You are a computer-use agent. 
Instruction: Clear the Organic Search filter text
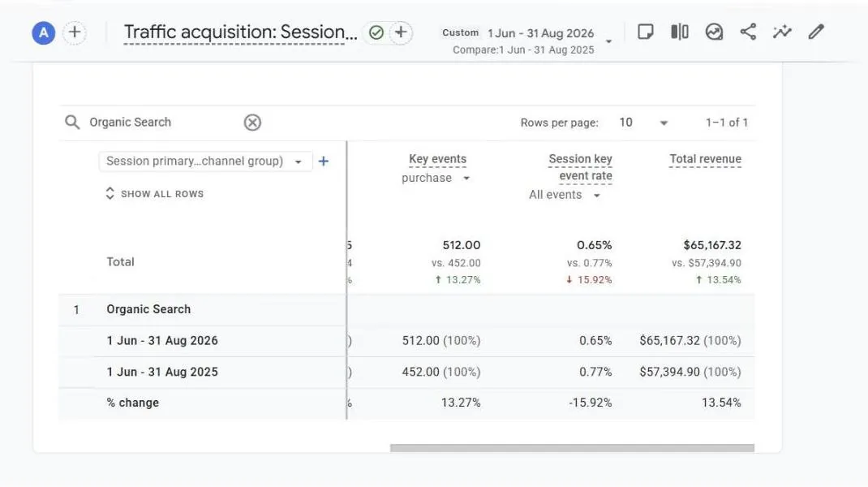252,123
